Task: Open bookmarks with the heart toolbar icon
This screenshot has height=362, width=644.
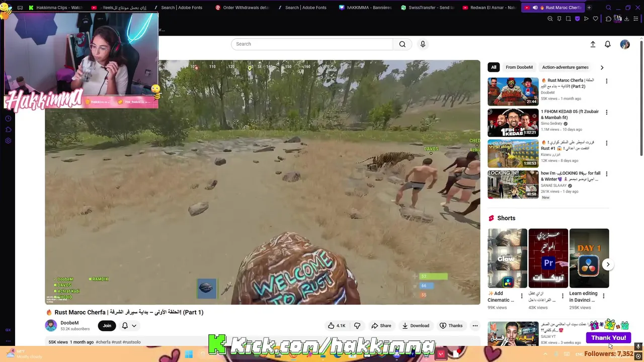Action: (x=596, y=19)
